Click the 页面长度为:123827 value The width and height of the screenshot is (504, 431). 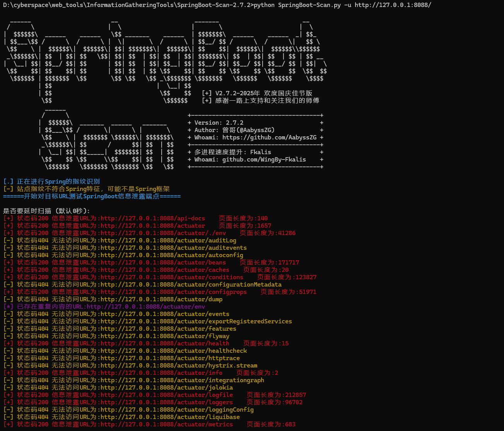[287, 277]
